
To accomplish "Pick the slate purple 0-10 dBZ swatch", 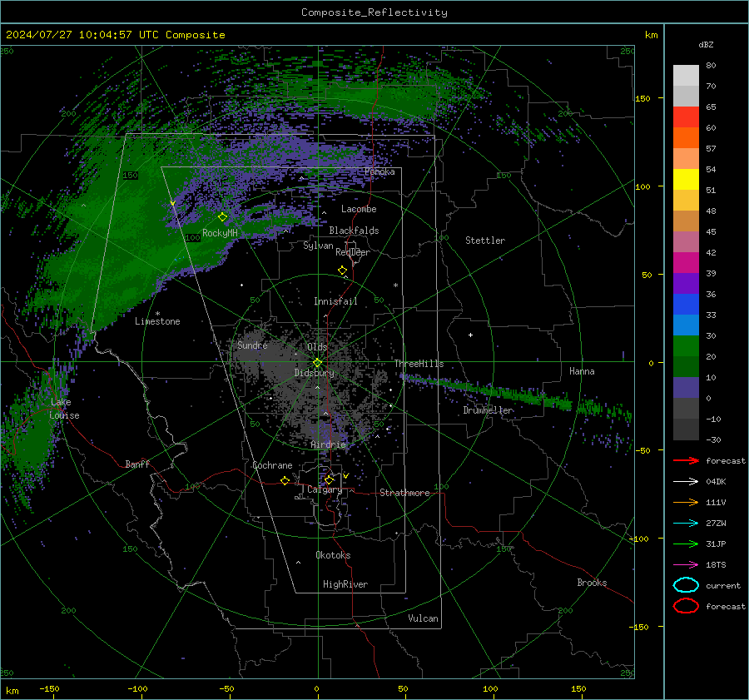I will 686,388.
